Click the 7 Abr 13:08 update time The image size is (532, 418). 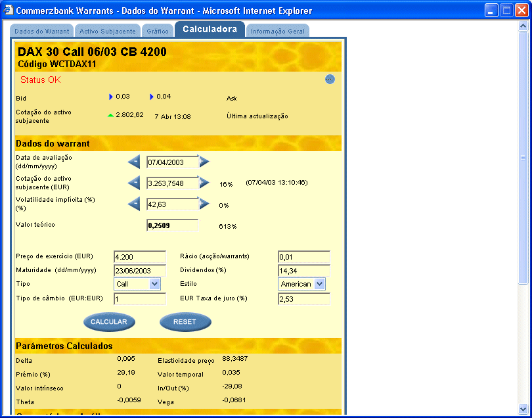[173, 116]
